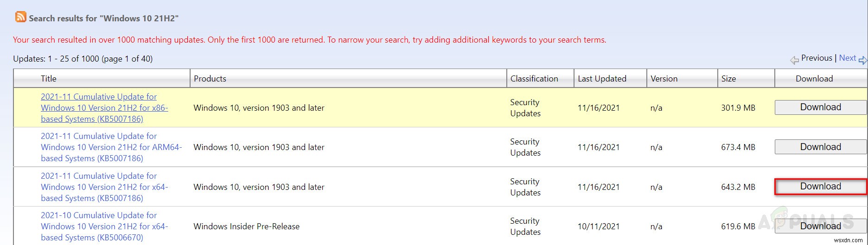
Task: Sort by the Version column header
Action: tap(664, 79)
